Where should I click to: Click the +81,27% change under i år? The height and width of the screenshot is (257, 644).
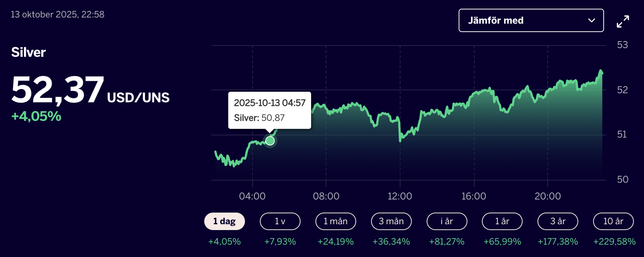[447, 242]
